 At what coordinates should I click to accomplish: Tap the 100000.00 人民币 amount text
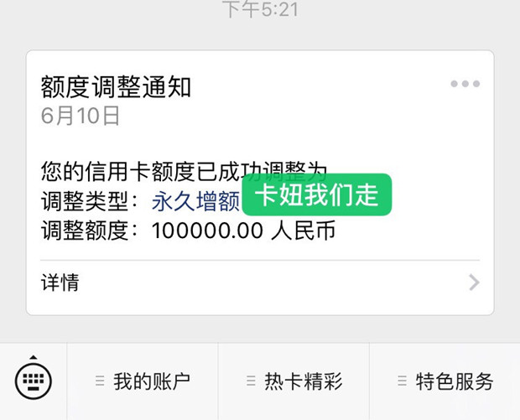(x=243, y=231)
